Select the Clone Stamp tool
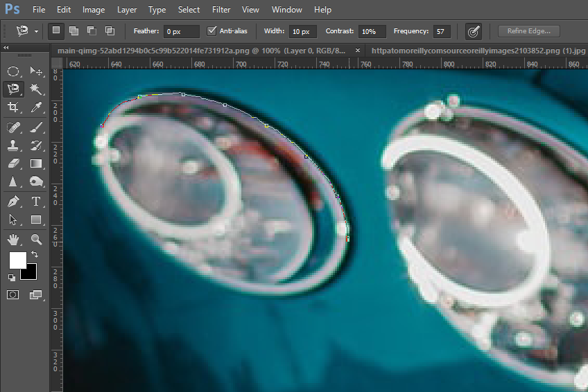Image resolution: width=588 pixels, height=392 pixels. tap(13, 145)
